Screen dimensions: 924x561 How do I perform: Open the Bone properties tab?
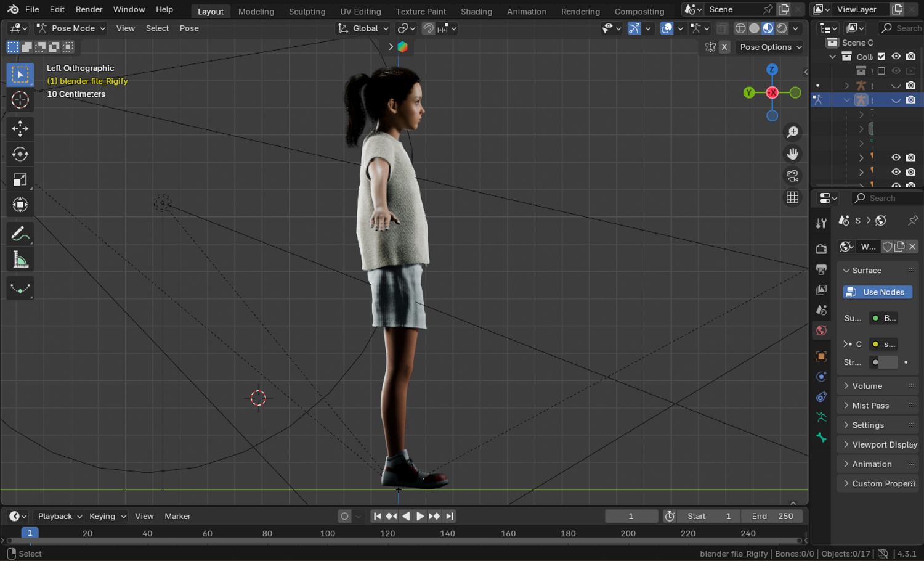(x=821, y=438)
